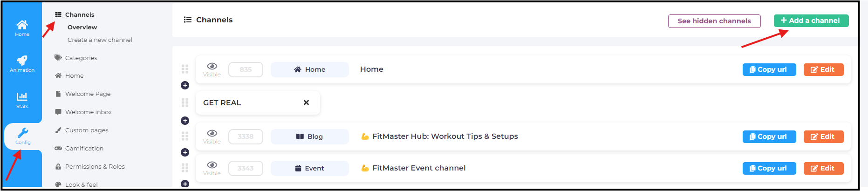Image resolution: width=868 pixels, height=191 pixels.
Task: Open the Stats chart icon
Action: click(x=22, y=100)
